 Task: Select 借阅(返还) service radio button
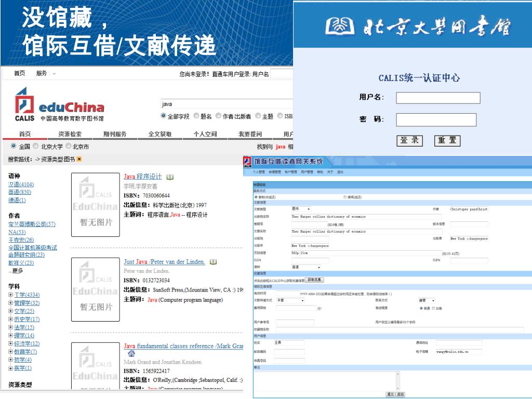[x=345, y=197]
